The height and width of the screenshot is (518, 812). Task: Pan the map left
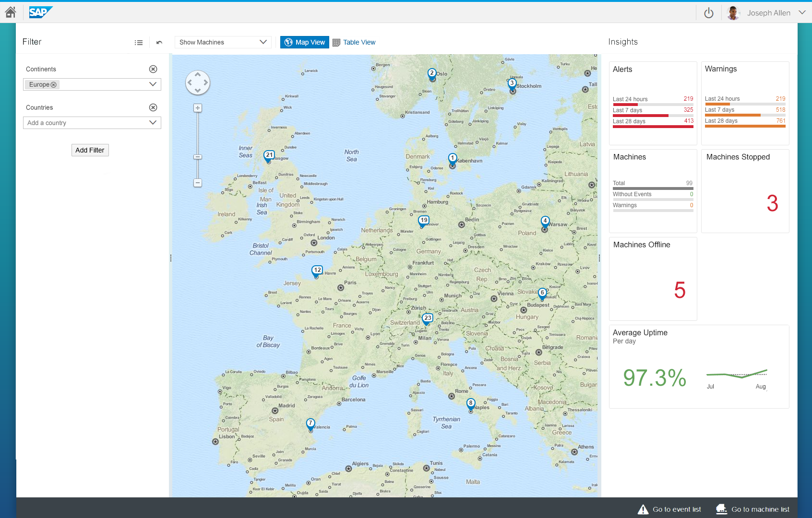point(190,82)
